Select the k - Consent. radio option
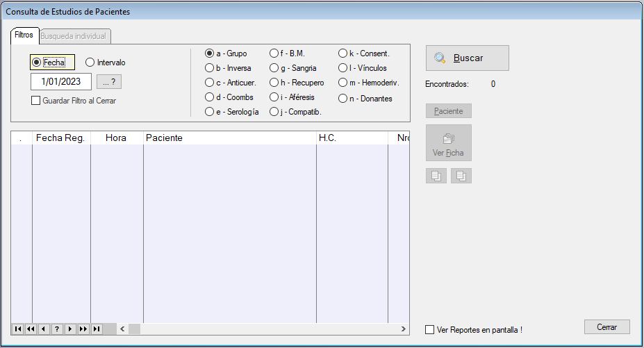This screenshot has height=348, width=644. point(343,53)
